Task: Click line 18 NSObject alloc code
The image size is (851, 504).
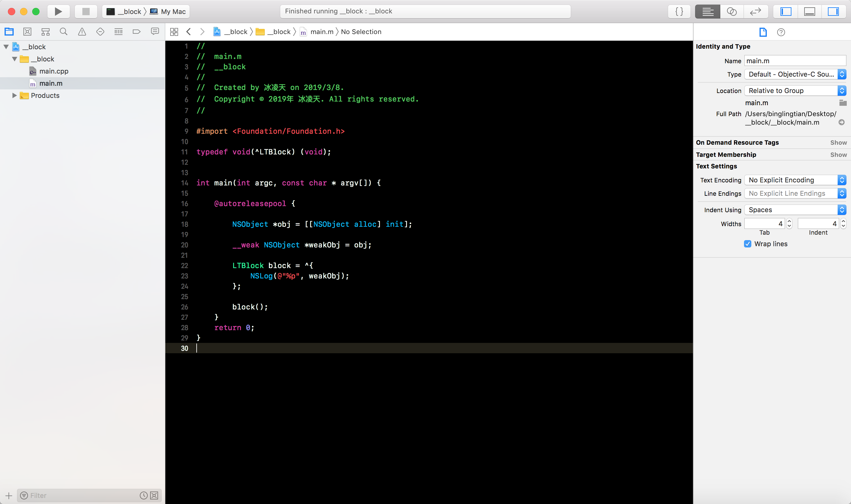Action: [x=322, y=224]
